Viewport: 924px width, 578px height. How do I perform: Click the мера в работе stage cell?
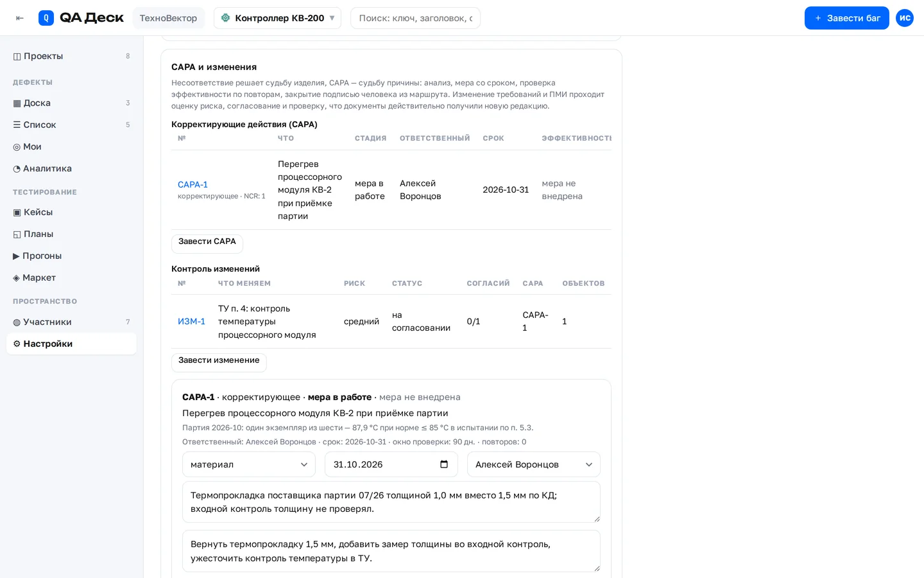coord(370,190)
